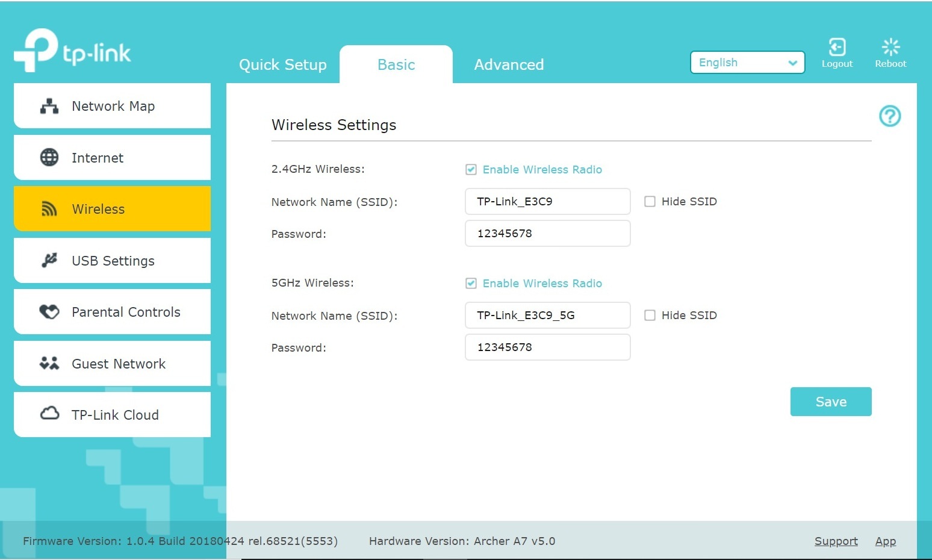The width and height of the screenshot is (932, 560).
Task: Click the 5GHz Password field
Action: pyautogui.click(x=548, y=347)
